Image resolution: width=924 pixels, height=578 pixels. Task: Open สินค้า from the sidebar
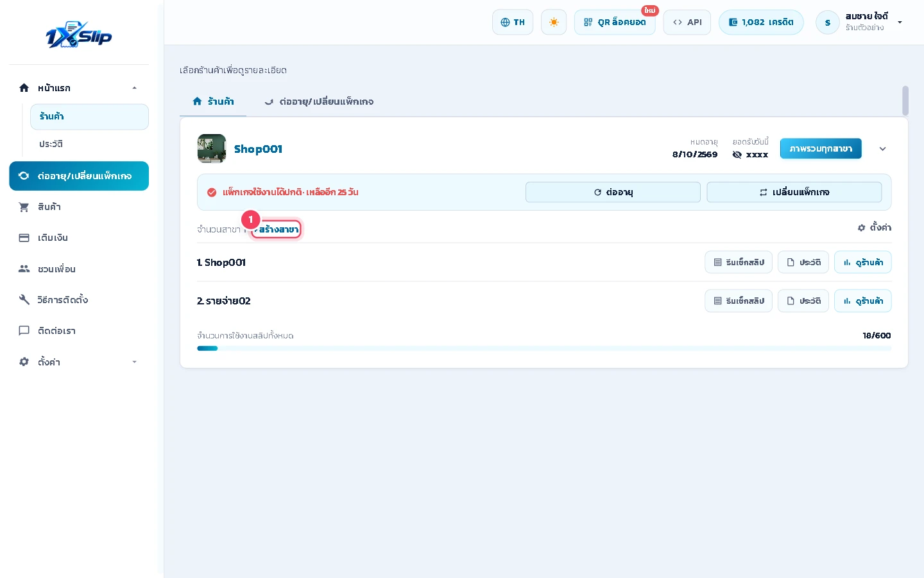point(79,207)
